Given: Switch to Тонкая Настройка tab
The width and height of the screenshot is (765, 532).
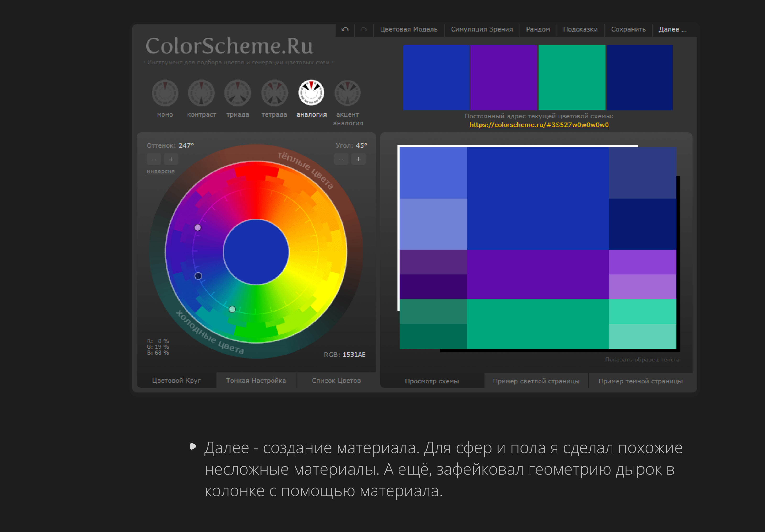Looking at the screenshot, I should click(x=256, y=381).
